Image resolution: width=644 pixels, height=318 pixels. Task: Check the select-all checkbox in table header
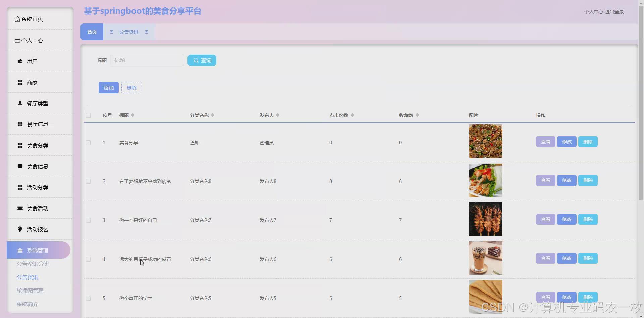point(88,115)
